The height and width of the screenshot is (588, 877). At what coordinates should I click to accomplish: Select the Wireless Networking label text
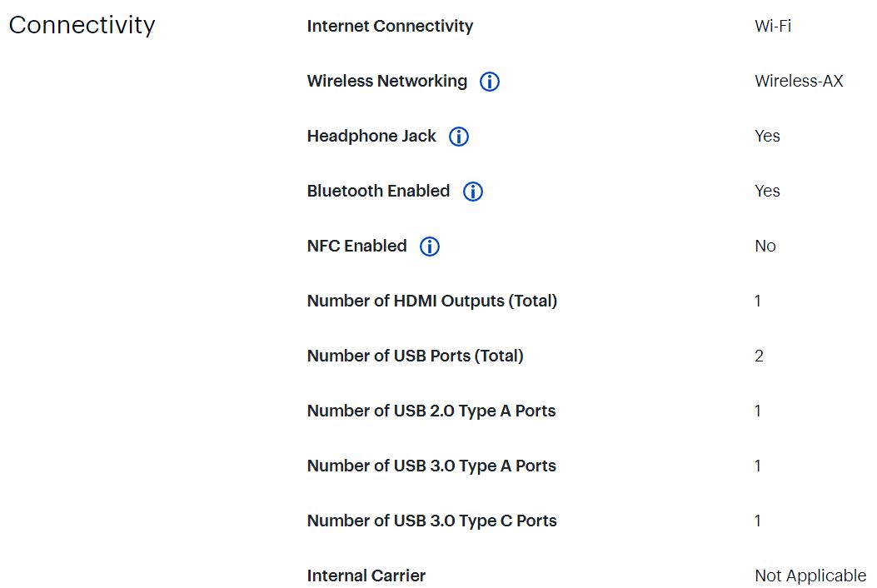[x=387, y=81]
